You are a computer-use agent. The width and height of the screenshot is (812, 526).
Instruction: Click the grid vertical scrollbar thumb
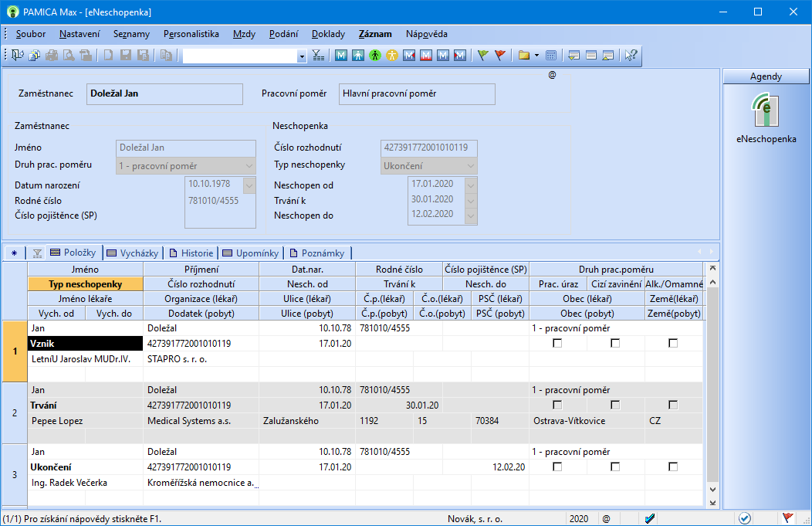[x=712, y=385]
